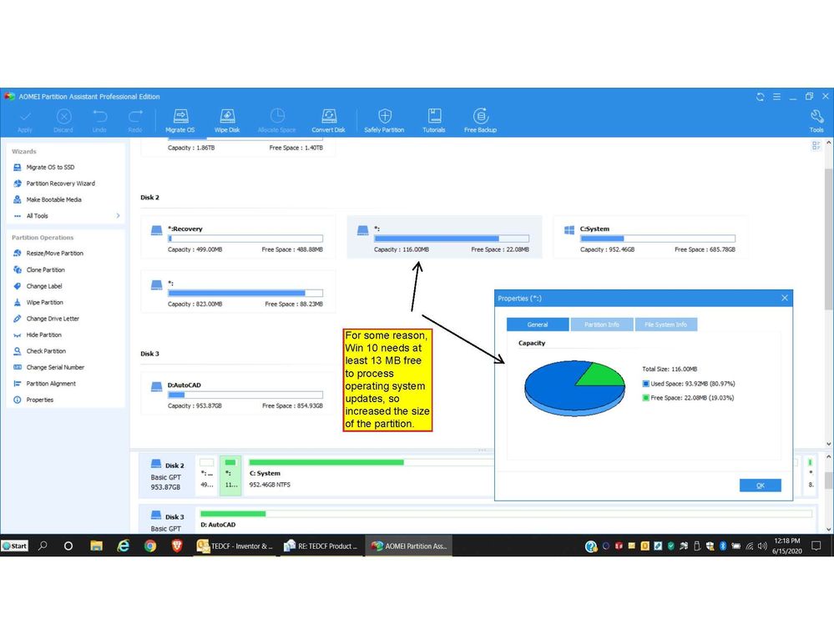Choose Wipe Partition in sidebar
Image resolution: width=834 pixels, height=644 pixels.
45,302
